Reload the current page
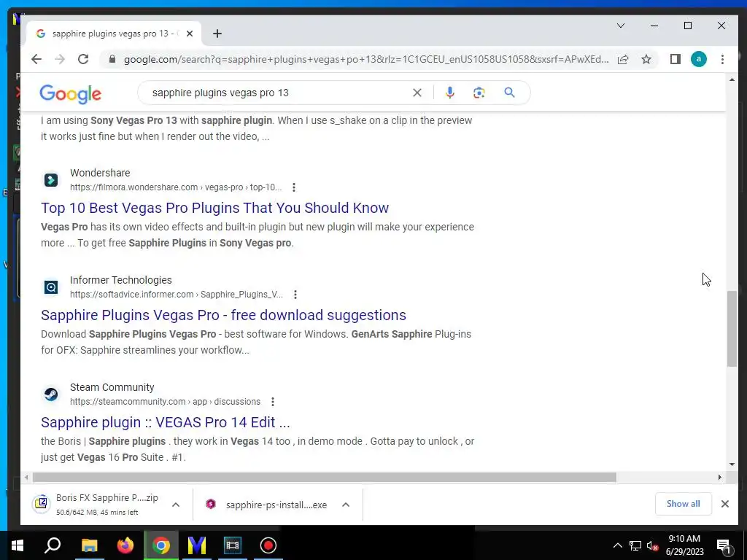 coord(83,59)
